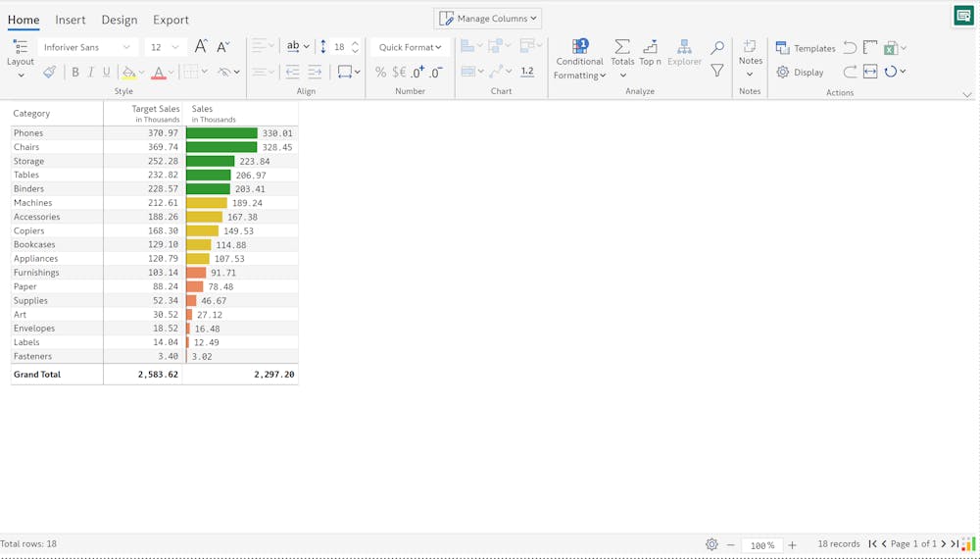The width and height of the screenshot is (980, 559).
Task: Click the fit-width arrows icon
Action: tap(870, 72)
